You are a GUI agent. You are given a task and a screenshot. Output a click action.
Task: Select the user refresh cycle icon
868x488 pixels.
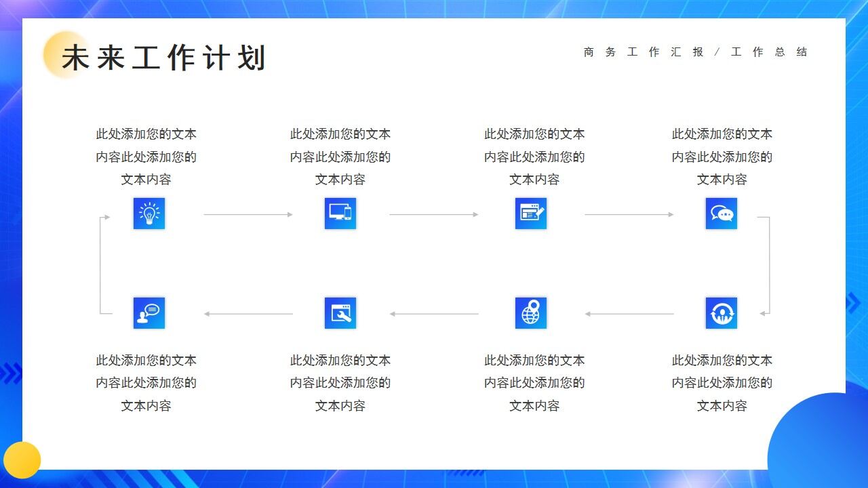pos(722,312)
